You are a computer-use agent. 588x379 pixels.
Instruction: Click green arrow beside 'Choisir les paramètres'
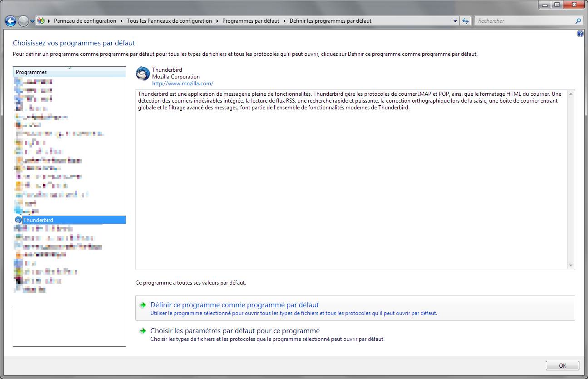(x=143, y=331)
